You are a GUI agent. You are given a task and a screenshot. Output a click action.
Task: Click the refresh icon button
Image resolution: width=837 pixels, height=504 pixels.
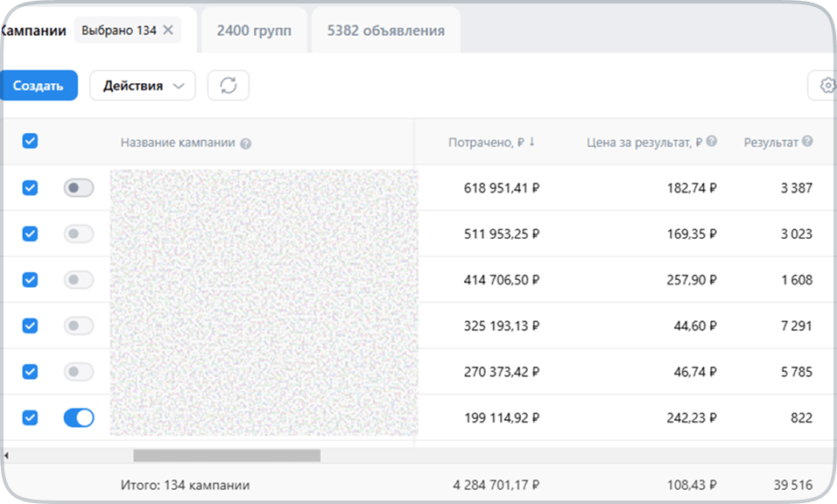pos(228,86)
